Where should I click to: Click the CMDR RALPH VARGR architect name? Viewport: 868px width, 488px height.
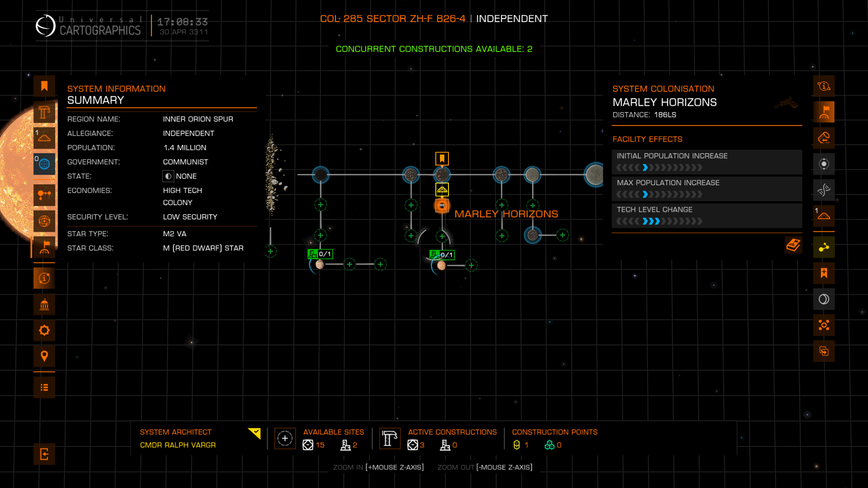178,445
